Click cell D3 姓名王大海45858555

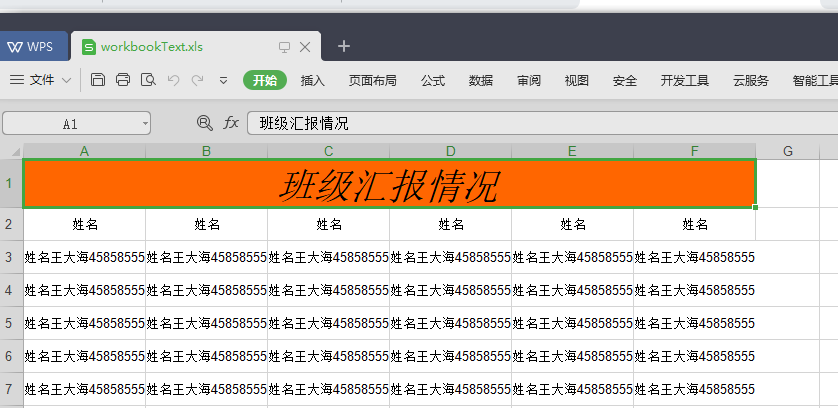point(451,257)
